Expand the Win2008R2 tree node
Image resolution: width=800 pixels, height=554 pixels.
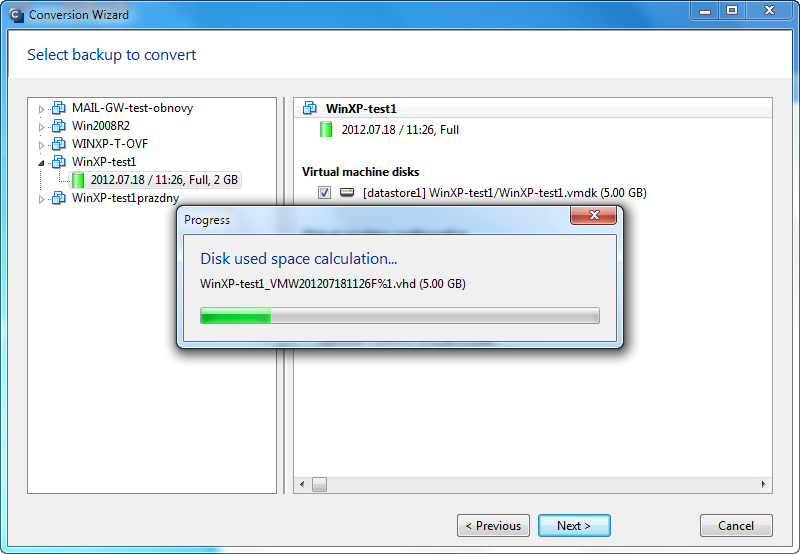(x=41, y=127)
